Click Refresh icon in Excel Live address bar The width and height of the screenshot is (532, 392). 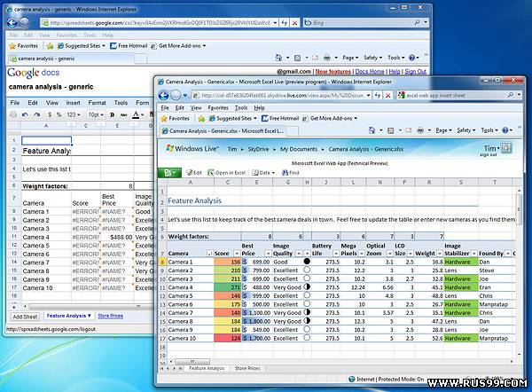378,96
